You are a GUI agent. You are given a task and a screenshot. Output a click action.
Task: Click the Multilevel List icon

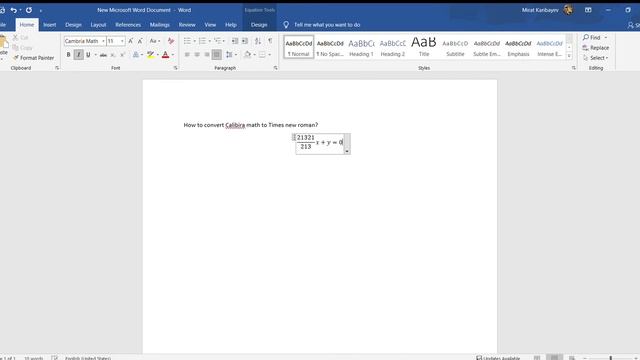click(218, 41)
